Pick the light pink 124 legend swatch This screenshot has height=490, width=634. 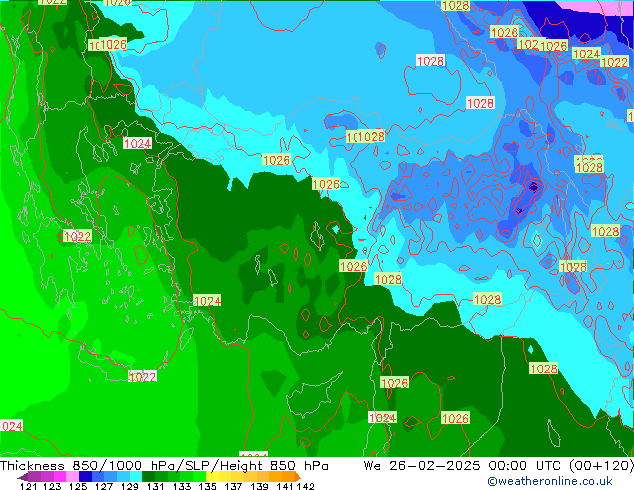click(72, 477)
